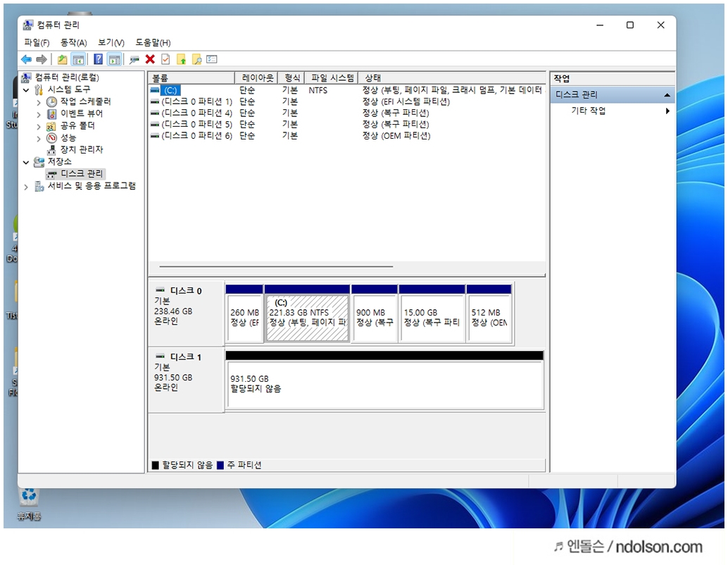Click 기타 작업 in the actions pane
This screenshot has height=565, width=728.
click(589, 111)
